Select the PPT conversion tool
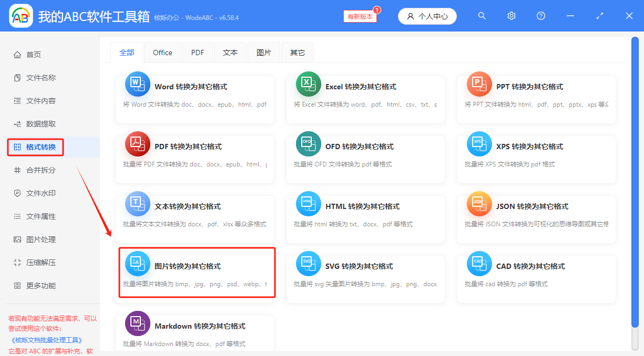The width and height of the screenshot is (644, 356). click(536, 98)
